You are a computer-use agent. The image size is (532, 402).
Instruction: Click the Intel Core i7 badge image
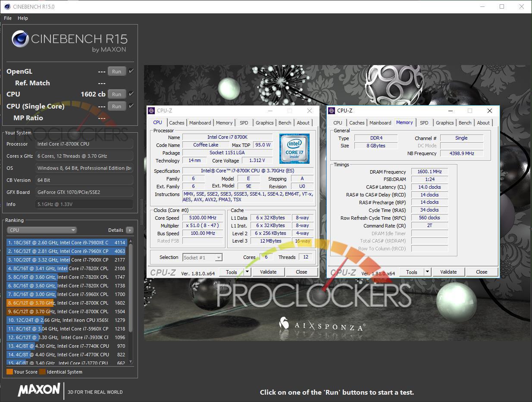click(294, 148)
